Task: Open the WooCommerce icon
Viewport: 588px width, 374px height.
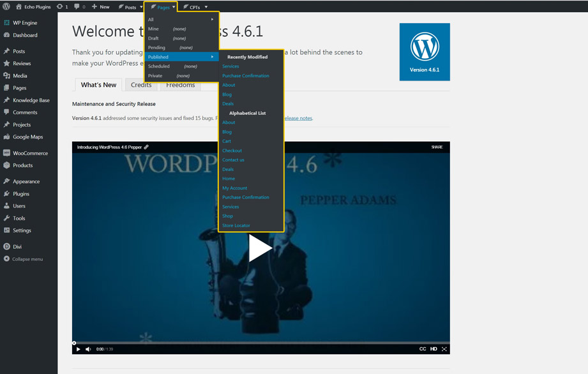Action: click(6, 153)
